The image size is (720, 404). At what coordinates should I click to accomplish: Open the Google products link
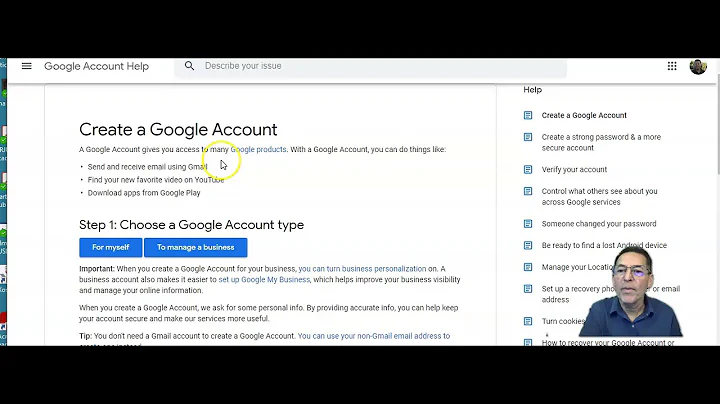tap(259, 149)
